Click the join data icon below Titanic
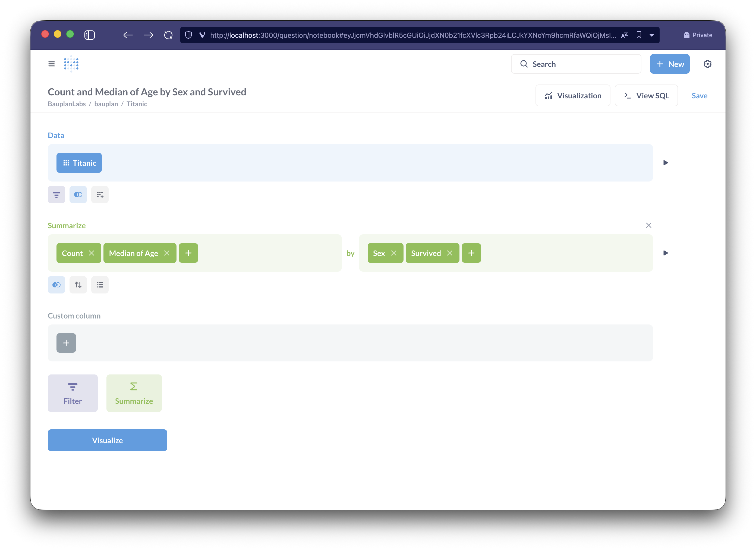The width and height of the screenshot is (756, 550). pyautogui.click(x=78, y=195)
